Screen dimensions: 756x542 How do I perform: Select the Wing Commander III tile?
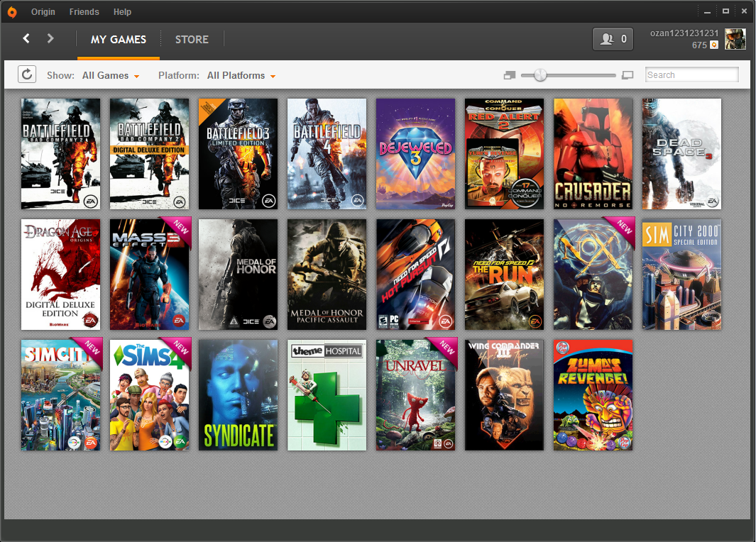[x=504, y=395]
